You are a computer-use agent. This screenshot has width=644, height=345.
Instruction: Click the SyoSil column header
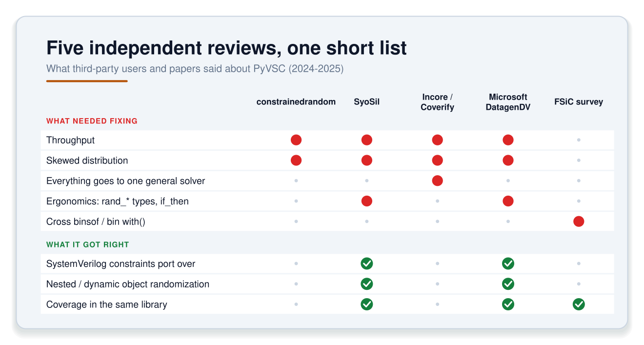pos(367,102)
